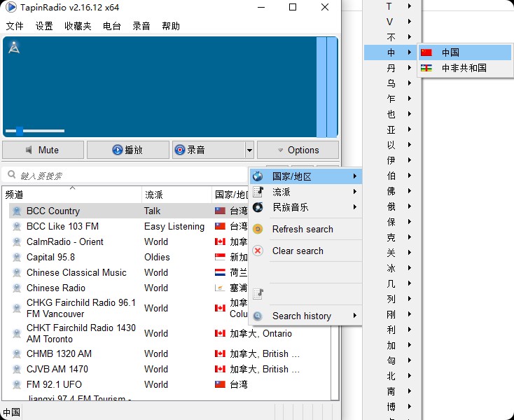Open the 中 country group
Screen dimensions: 514x420
coord(392,52)
